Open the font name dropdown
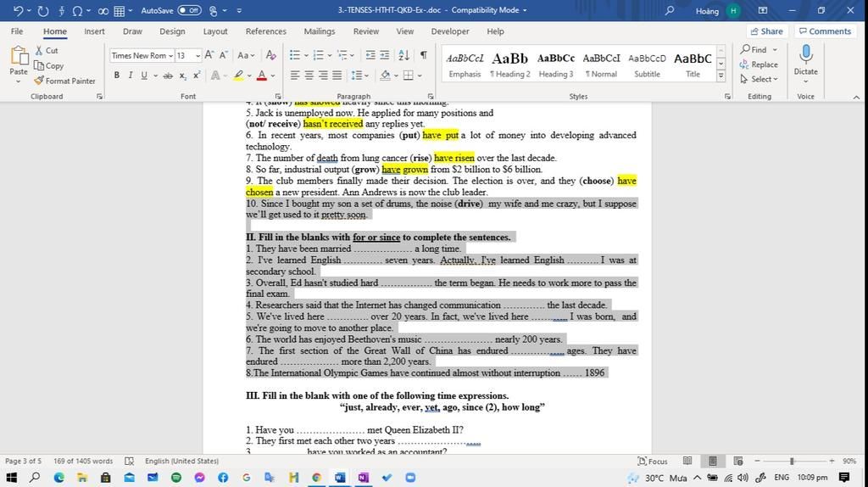868x487 pixels. point(171,55)
